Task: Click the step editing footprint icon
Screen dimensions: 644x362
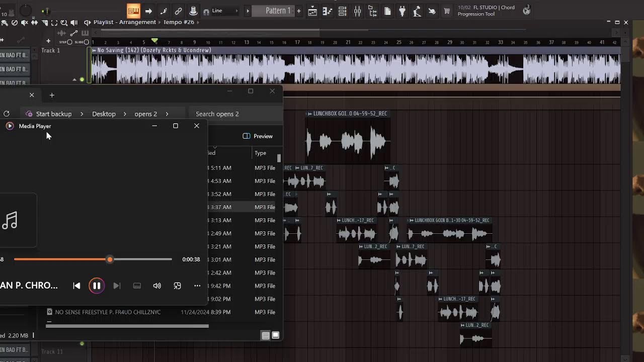Action: [164, 11]
